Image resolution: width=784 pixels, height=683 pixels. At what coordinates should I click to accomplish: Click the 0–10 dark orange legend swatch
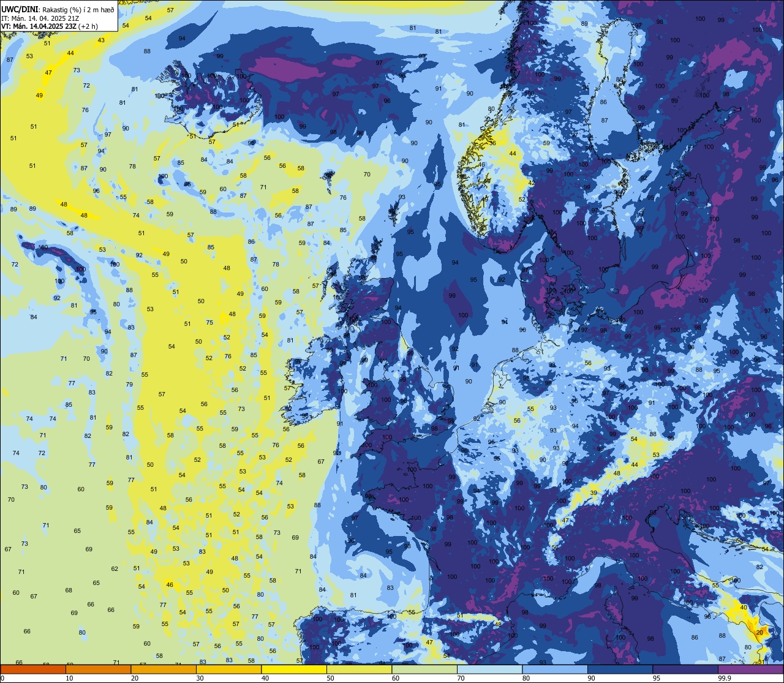(x=33, y=670)
